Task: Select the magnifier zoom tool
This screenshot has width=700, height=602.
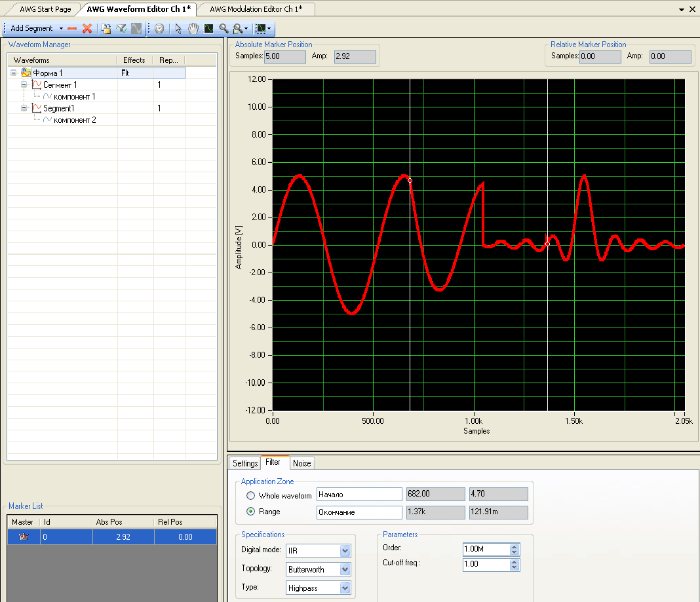Action: point(224,29)
